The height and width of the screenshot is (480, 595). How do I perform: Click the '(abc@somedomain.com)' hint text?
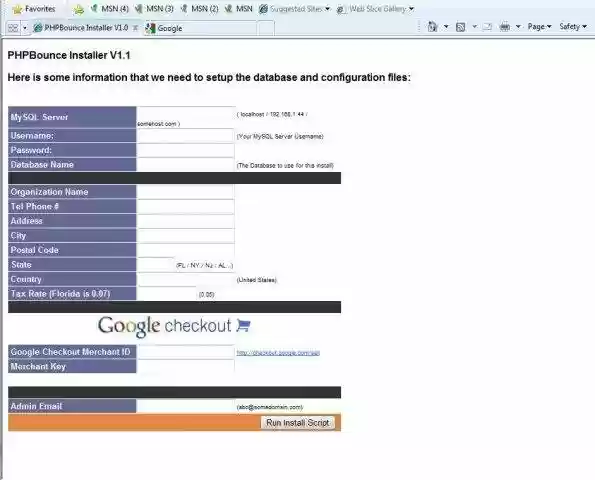pos(270,407)
